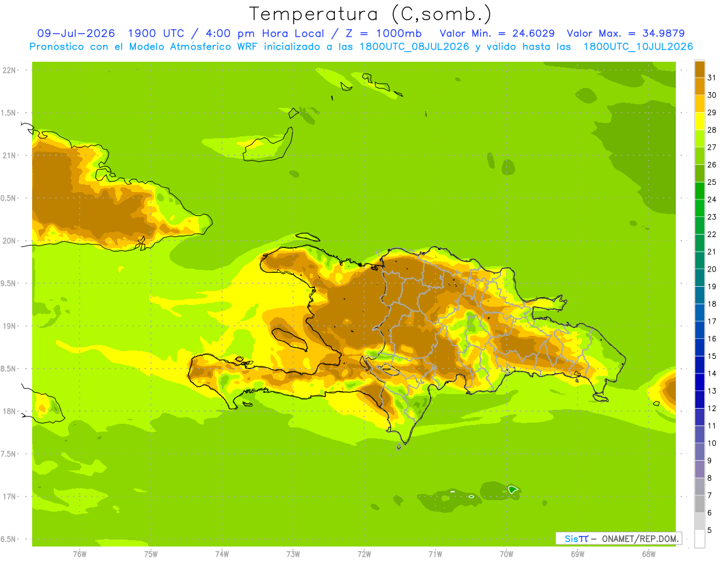This screenshot has width=728, height=562.
Task: Click colorbar label '28'
Action: (x=712, y=130)
